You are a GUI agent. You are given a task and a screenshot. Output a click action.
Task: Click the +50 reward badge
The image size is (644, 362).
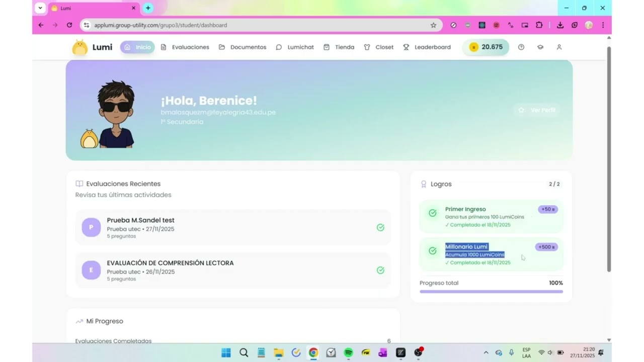pos(547,209)
